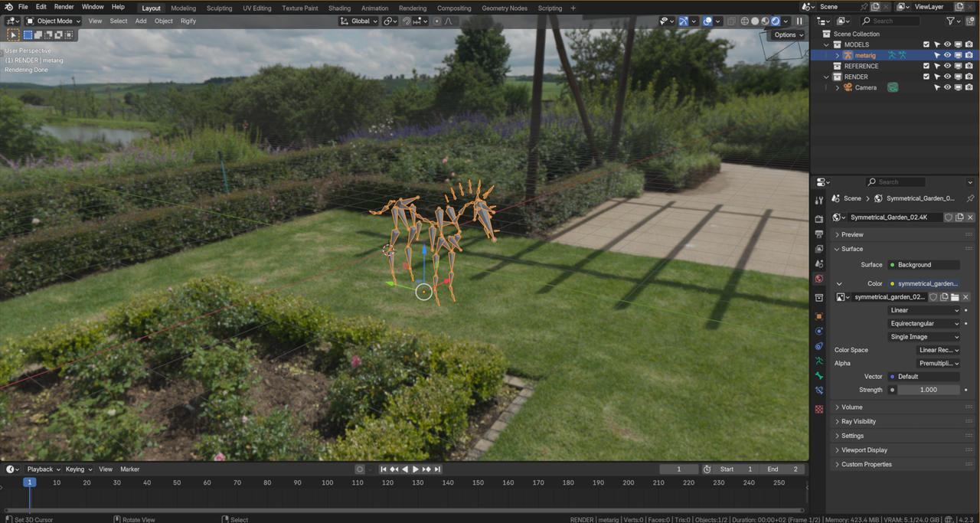Click the Background surface shader button
Image resolution: width=980 pixels, height=523 pixels.
click(x=924, y=265)
